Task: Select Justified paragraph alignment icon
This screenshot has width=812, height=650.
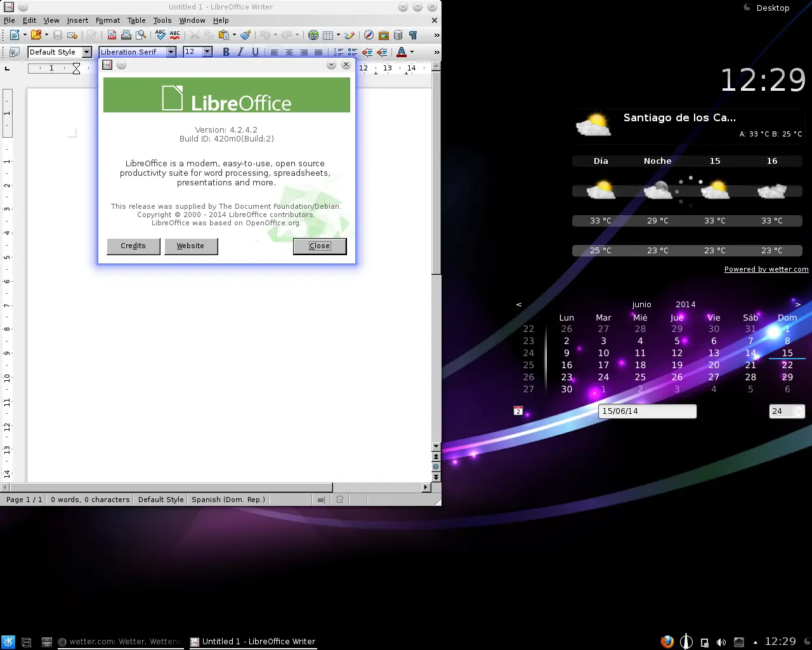Action: [x=318, y=52]
